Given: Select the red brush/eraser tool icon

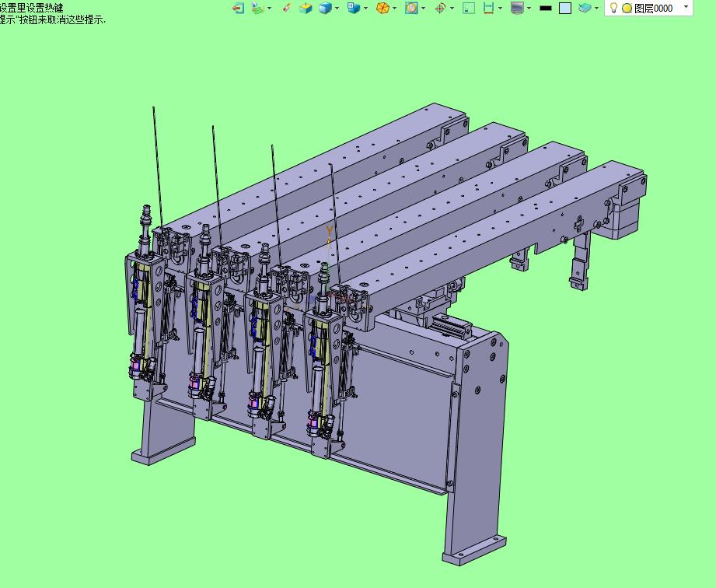Looking at the screenshot, I should [x=287, y=8].
